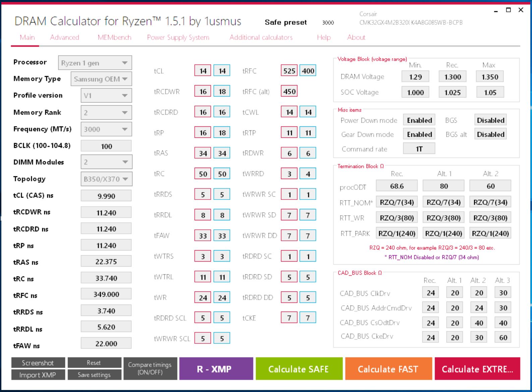The width and height of the screenshot is (532, 392).
Task: Open the Help tab
Action: tap(324, 37)
